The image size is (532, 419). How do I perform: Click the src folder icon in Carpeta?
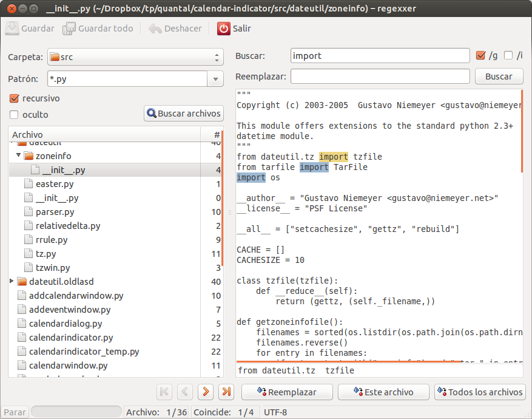click(x=55, y=56)
